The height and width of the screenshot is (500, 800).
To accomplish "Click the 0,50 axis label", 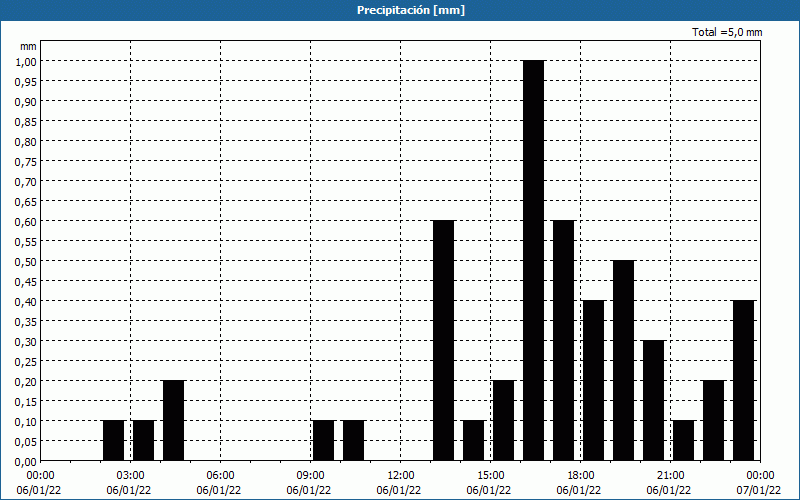I will point(26,261).
